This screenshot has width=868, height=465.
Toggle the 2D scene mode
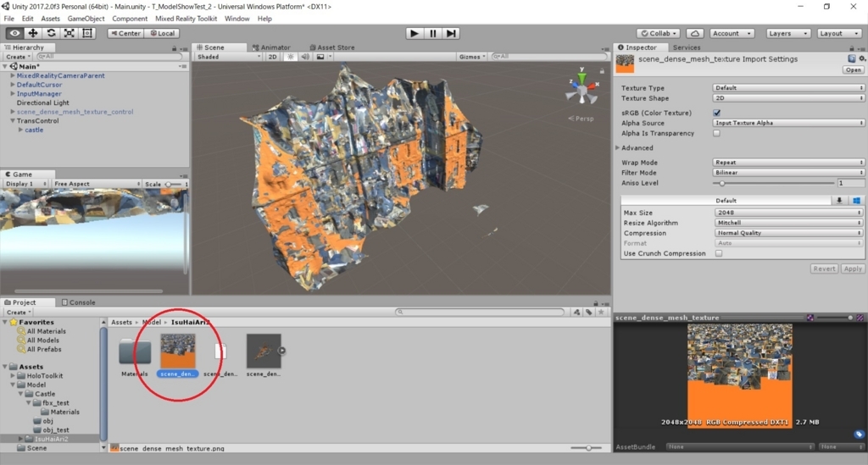272,57
